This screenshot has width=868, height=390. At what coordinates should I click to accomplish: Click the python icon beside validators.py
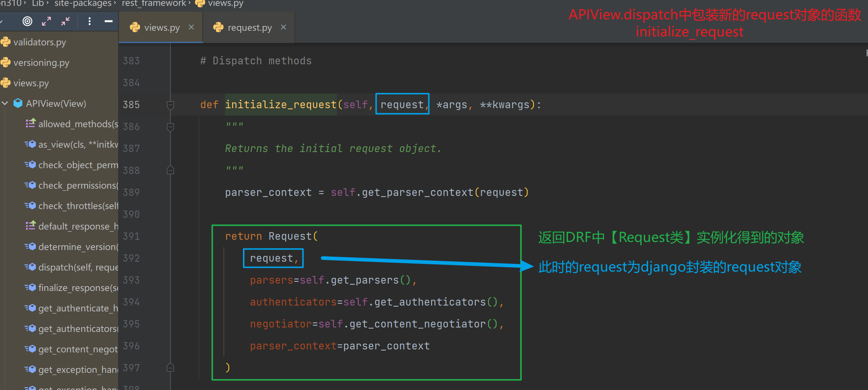(5, 42)
